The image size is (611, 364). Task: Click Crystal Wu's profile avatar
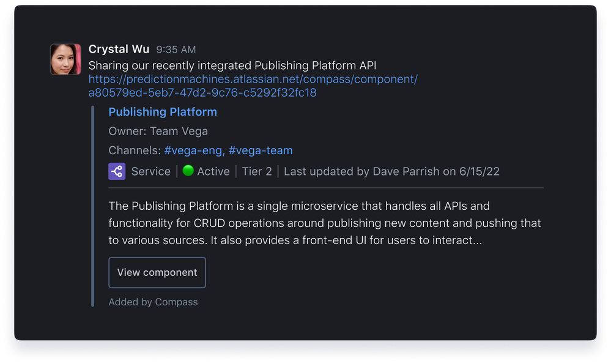pos(65,59)
